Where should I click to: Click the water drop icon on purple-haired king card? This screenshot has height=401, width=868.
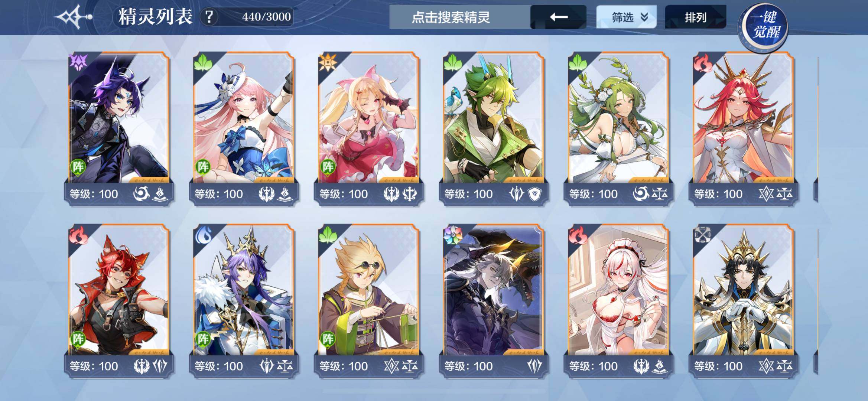pos(203,234)
